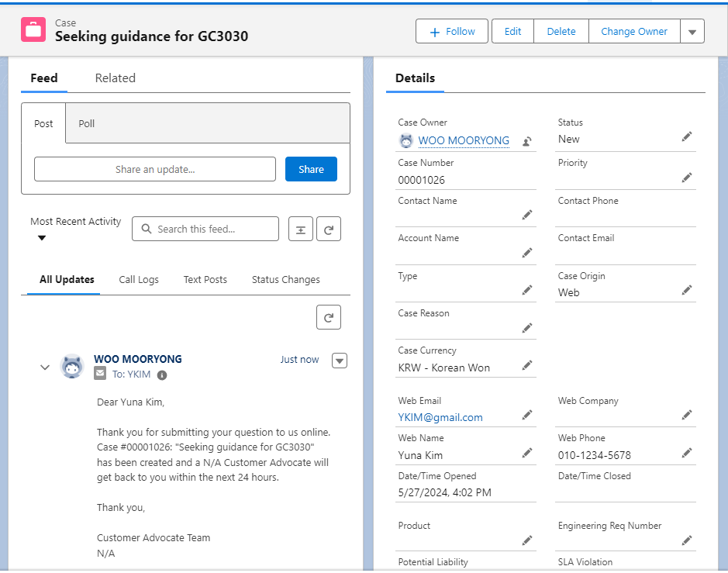The image size is (728, 573).
Task: Click the change owner icon beside WOO MOORYONG
Action: tap(527, 141)
